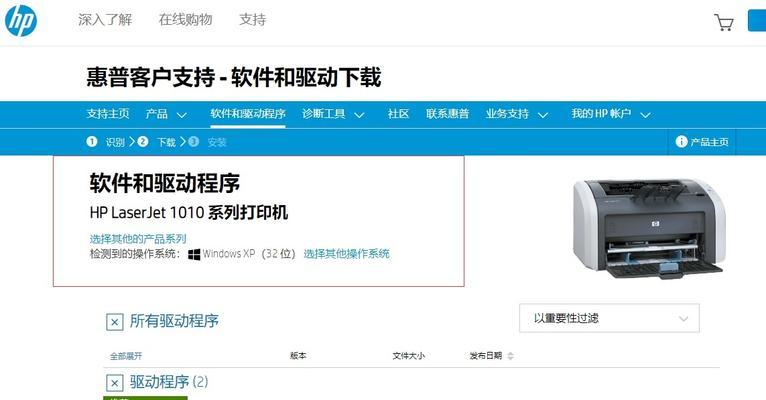Click the product home info icon

681,142
